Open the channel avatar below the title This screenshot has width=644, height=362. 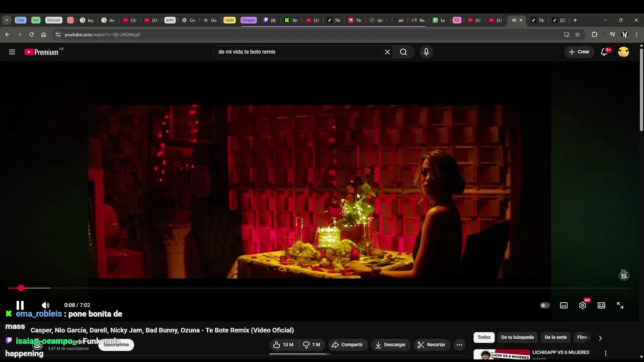[x=37, y=345]
